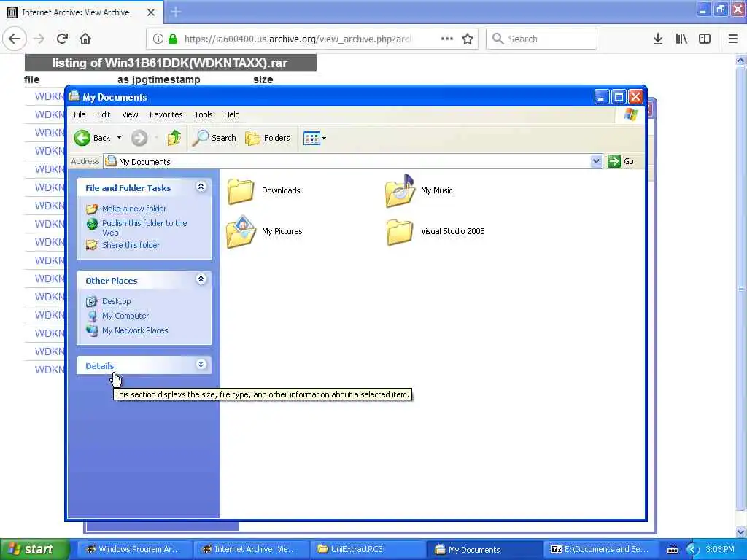Go back in My Documents window
The height and width of the screenshot is (560, 747).
click(92, 138)
